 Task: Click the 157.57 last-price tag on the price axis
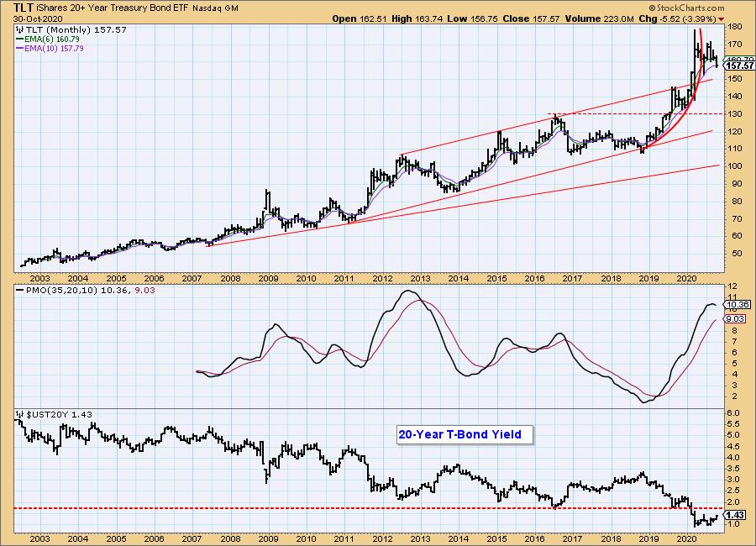coord(739,66)
